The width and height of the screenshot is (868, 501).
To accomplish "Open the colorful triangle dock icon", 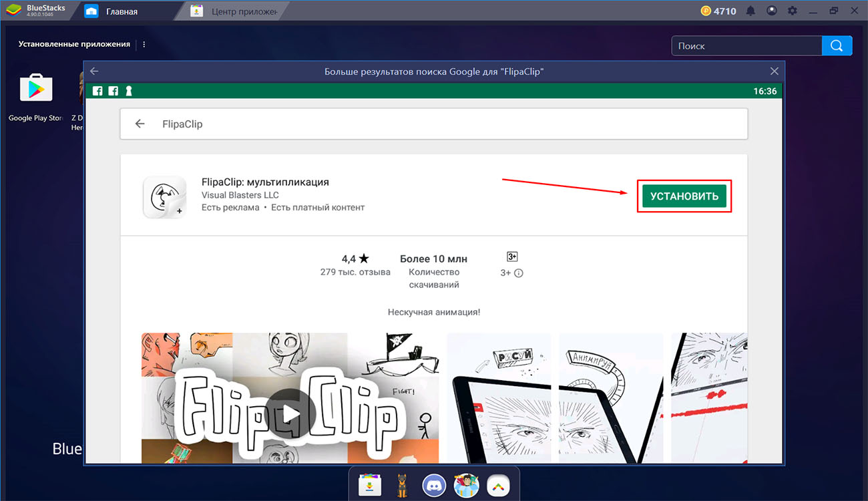I will click(498, 486).
